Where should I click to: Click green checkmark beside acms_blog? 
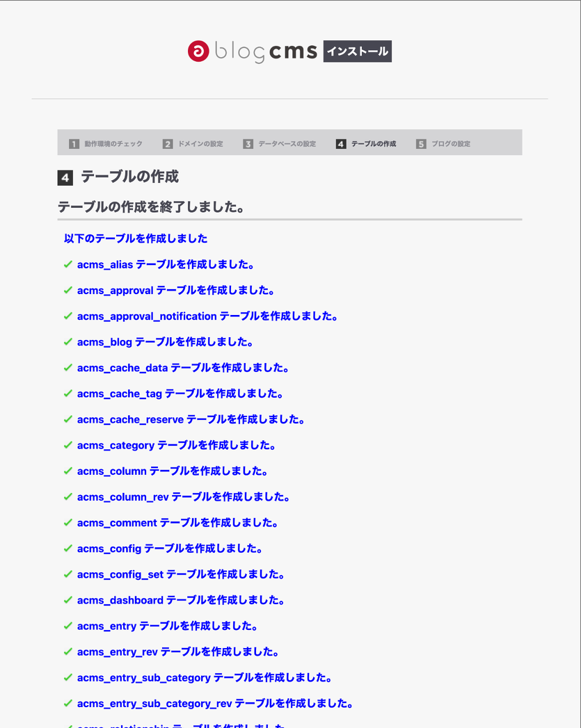pos(68,341)
